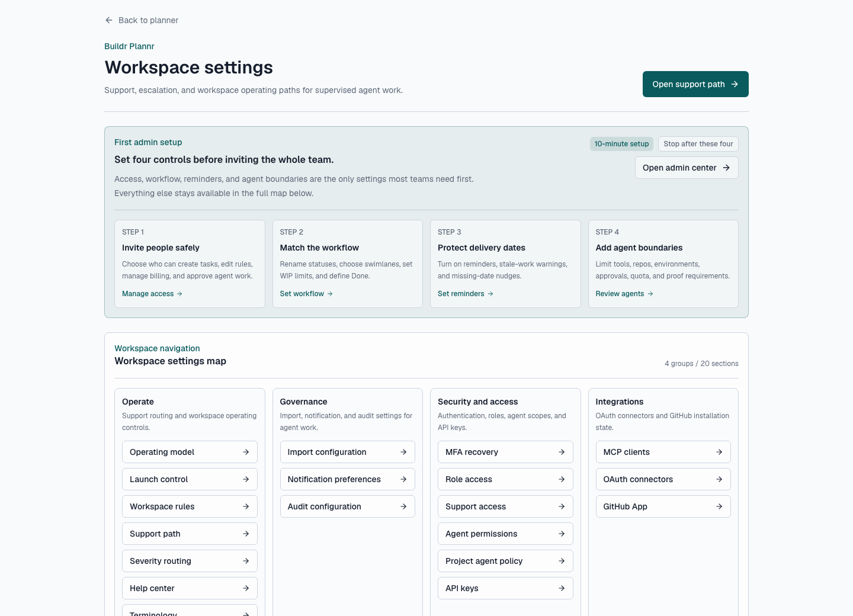Click the arrow icon on OAuth connectors row
Image resolution: width=853 pixels, height=616 pixels.
[719, 479]
